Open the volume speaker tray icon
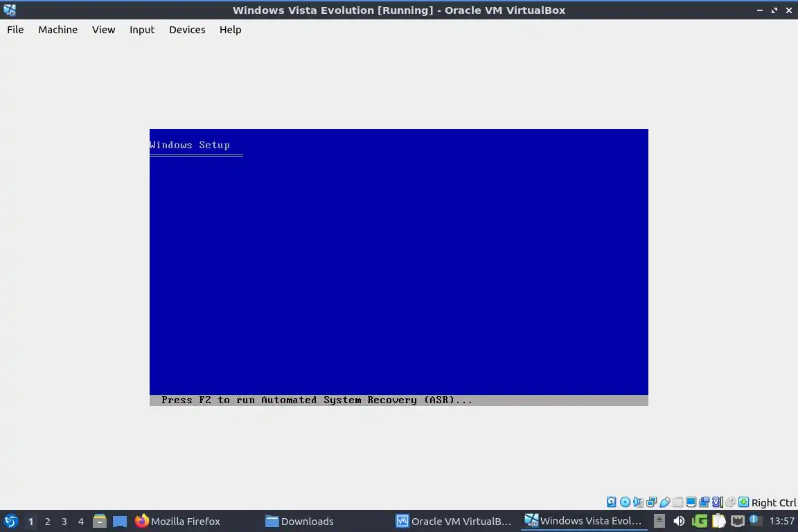Viewport: 798px width, 532px height. click(679, 521)
